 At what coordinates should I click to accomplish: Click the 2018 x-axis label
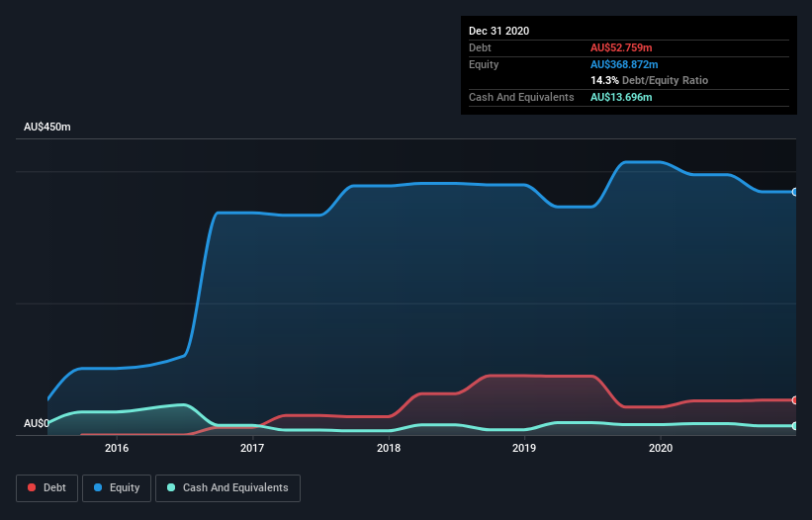point(389,448)
